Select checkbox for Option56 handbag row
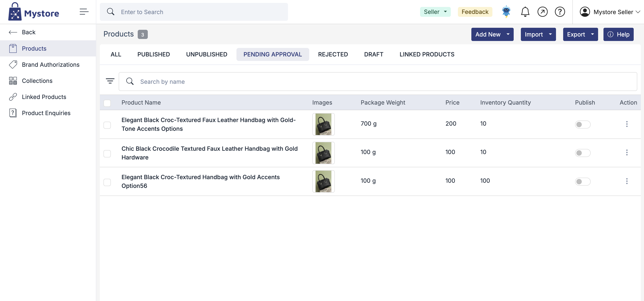 (107, 182)
